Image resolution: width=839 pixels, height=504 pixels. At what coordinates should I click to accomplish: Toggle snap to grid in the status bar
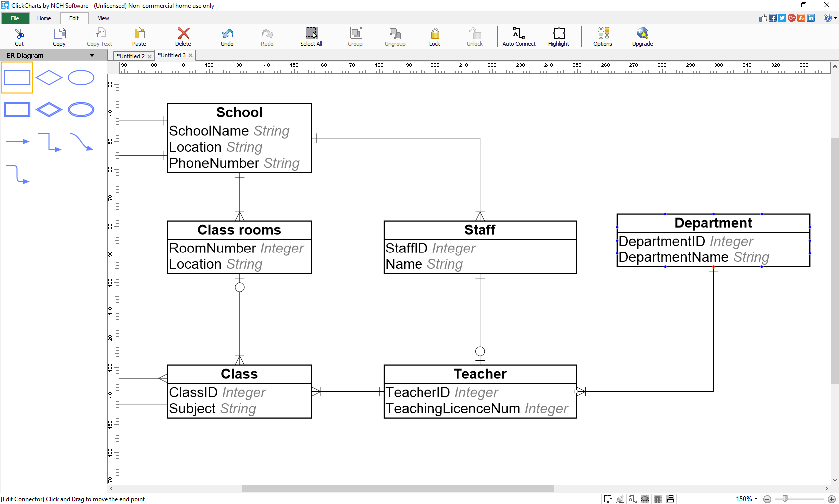point(657,498)
